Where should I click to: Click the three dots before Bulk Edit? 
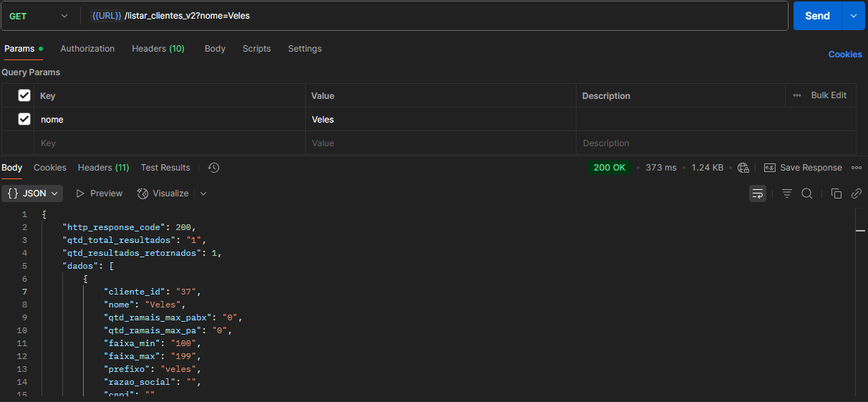pyautogui.click(x=797, y=95)
